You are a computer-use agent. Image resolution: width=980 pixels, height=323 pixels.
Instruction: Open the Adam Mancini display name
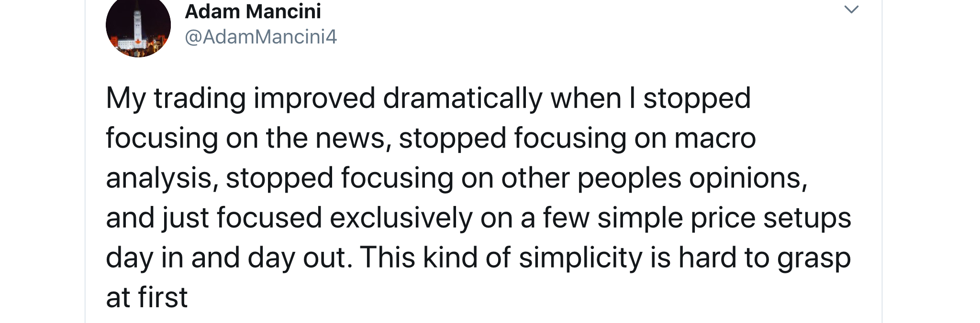point(253,11)
